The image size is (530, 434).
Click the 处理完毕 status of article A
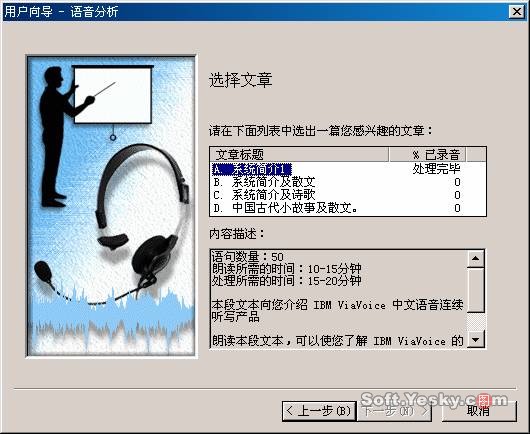pyautogui.click(x=436, y=169)
